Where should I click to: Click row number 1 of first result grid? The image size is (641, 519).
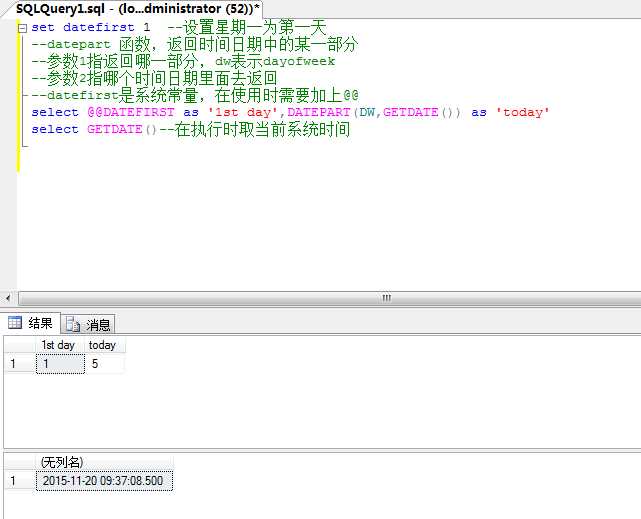(20, 364)
